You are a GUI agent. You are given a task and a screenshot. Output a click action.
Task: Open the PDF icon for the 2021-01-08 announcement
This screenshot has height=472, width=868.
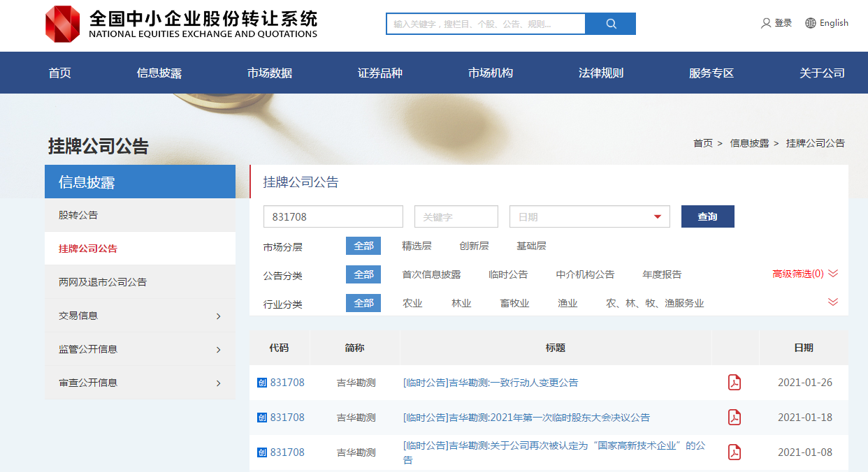735,452
